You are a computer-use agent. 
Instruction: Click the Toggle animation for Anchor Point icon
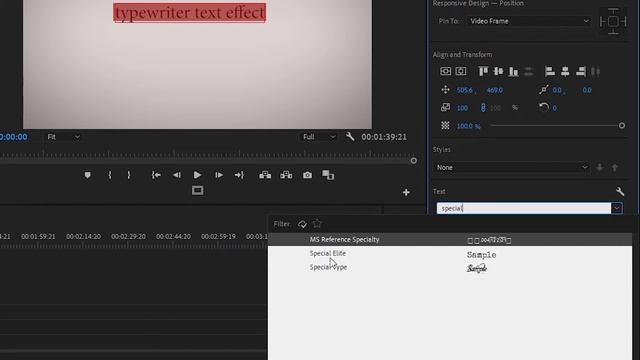point(543,90)
